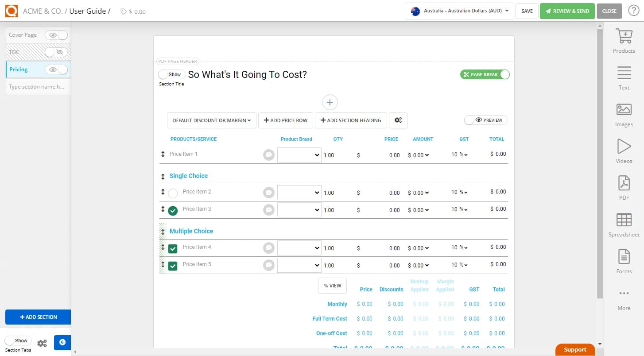Select the Pricing section in the sidebar
This screenshot has width=644, height=356.
click(x=19, y=69)
